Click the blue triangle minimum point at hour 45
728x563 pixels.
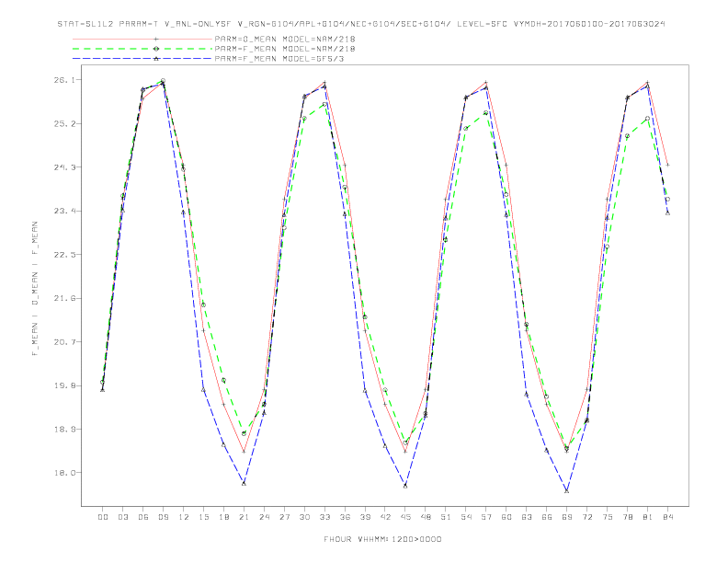(405, 486)
